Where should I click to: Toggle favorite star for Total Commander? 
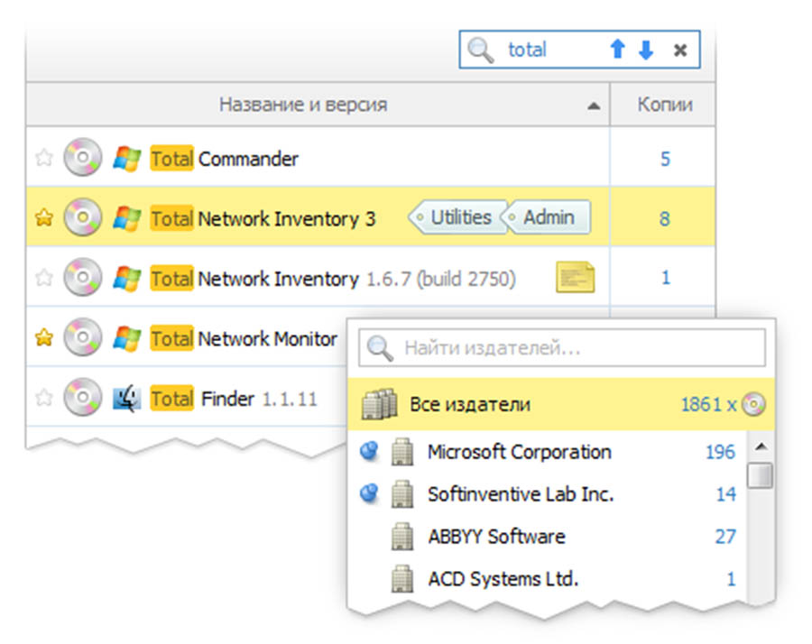pos(43,159)
